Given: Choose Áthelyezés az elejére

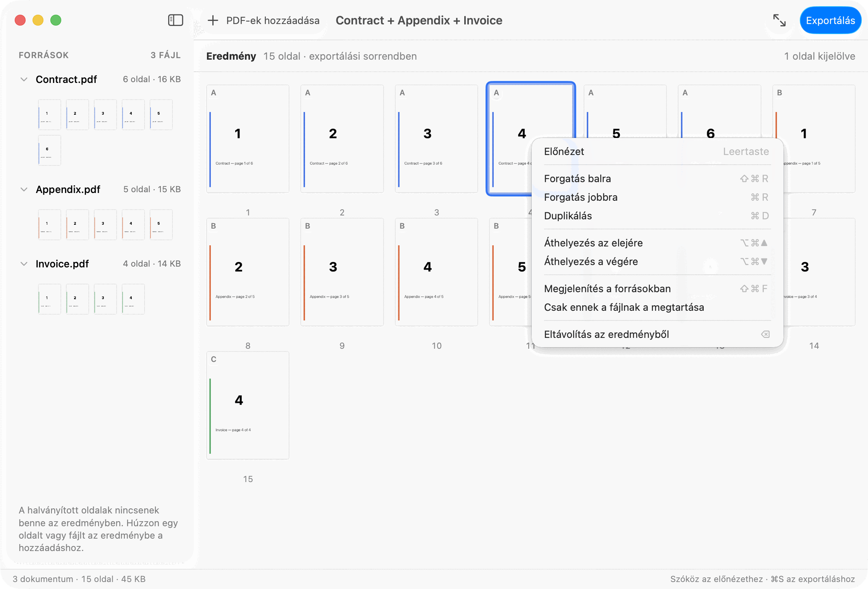Looking at the screenshot, I should tap(657, 243).
